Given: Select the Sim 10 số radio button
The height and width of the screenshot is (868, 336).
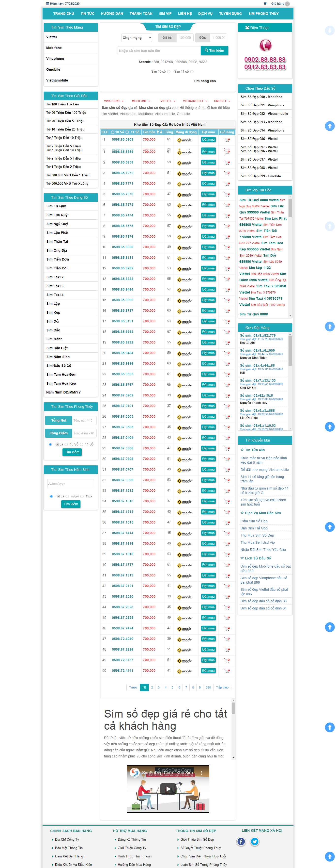Looking at the screenshot, I should click(169, 72).
